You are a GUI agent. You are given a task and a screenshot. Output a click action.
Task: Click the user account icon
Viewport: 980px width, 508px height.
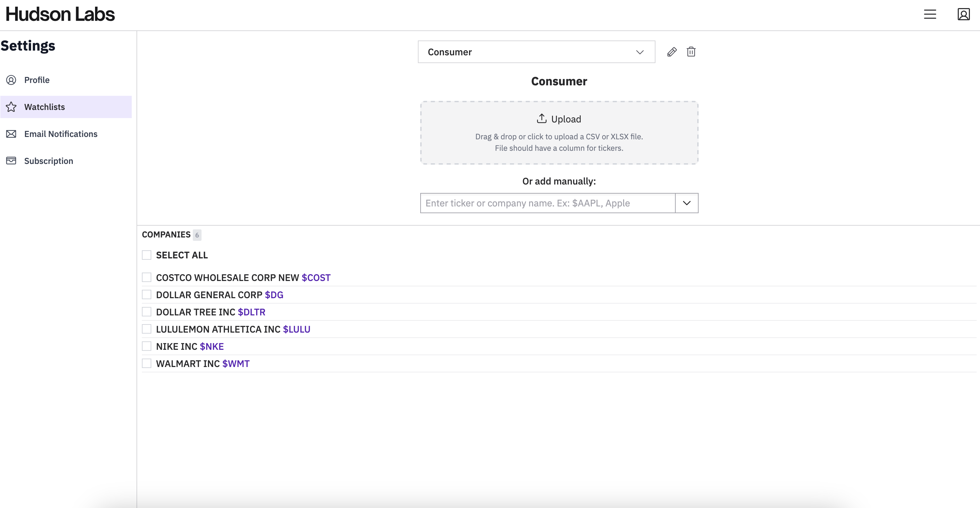pyautogui.click(x=963, y=15)
